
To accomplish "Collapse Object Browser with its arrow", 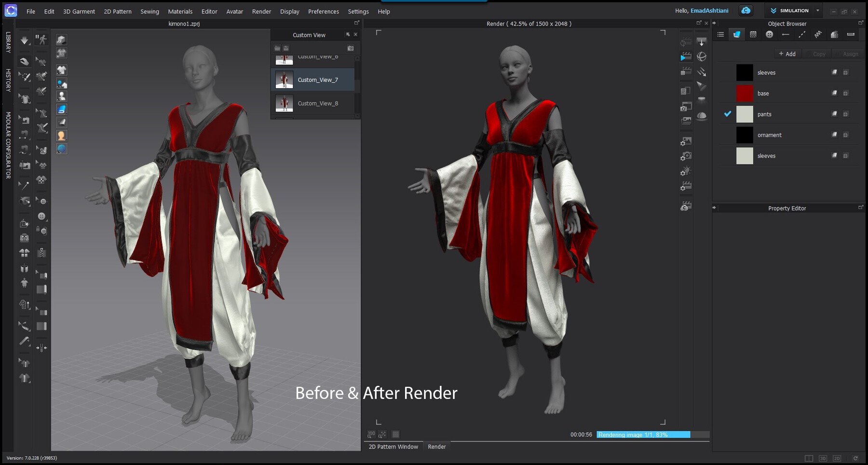I will pyautogui.click(x=715, y=23).
